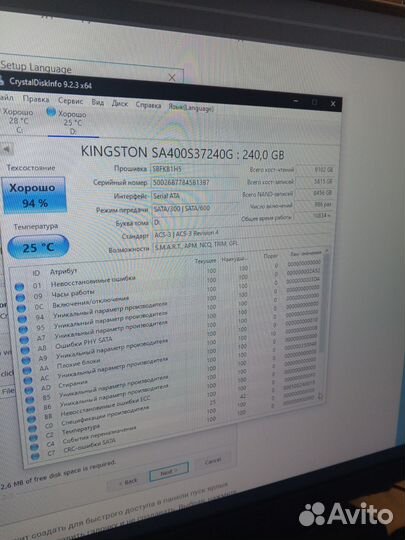The image size is (405, 540).
Task: Click status icon for attribute B5 row
Action: (x=30, y=399)
